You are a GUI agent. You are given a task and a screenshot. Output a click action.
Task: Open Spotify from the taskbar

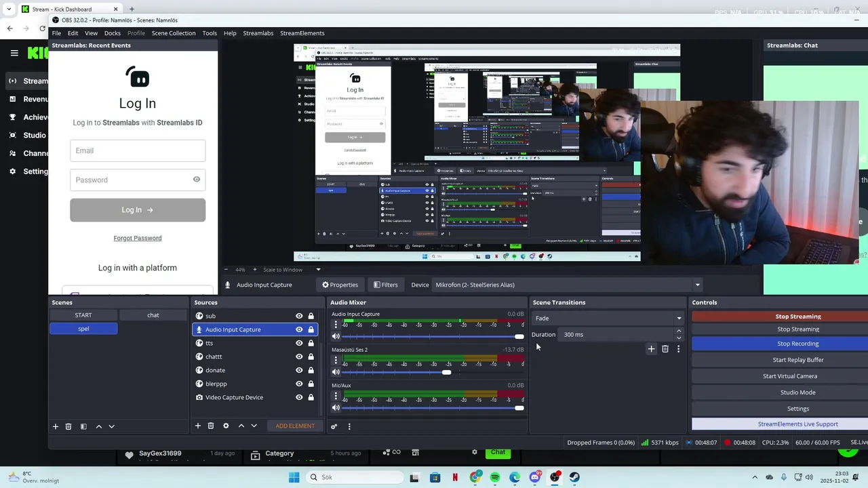coord(495,477)
